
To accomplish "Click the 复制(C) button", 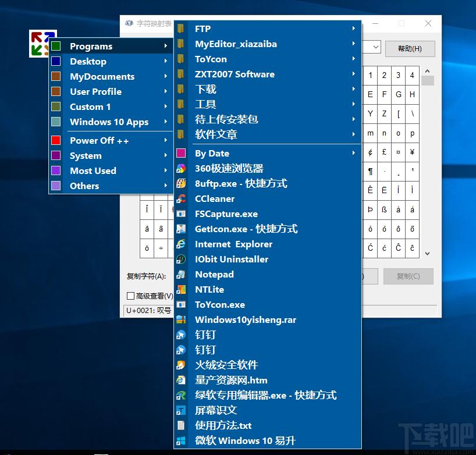I will (x=408, y=276).
